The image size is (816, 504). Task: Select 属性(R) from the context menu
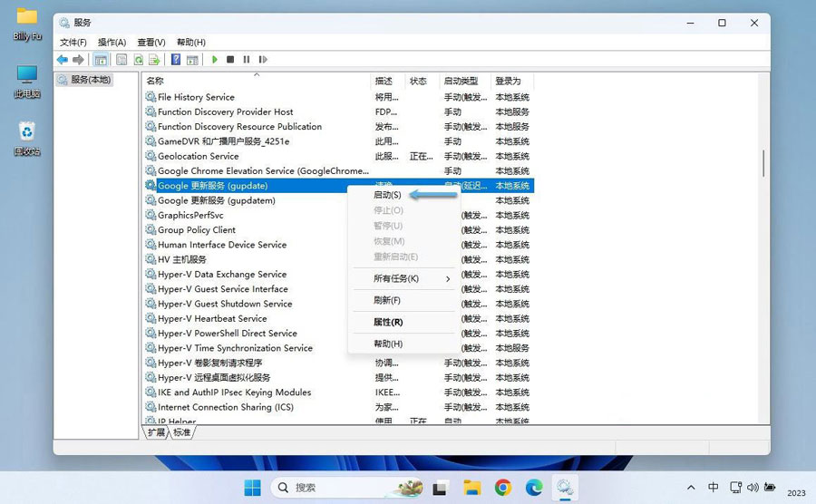(x=388, y=322)
